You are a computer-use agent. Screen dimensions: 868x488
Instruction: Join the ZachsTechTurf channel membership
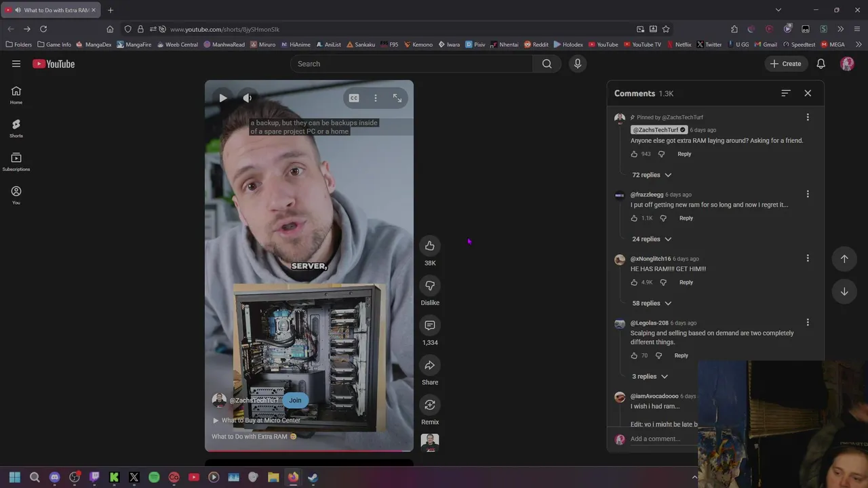point(295,400)
